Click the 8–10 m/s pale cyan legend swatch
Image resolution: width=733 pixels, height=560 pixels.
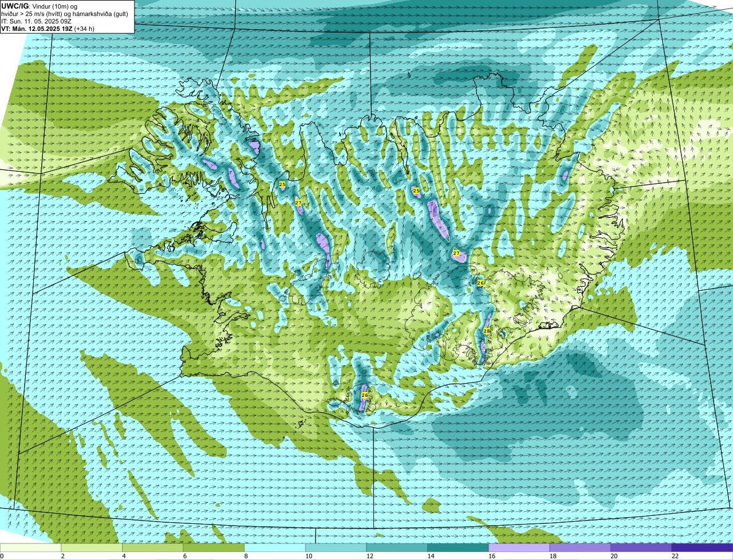coord(275,547)
